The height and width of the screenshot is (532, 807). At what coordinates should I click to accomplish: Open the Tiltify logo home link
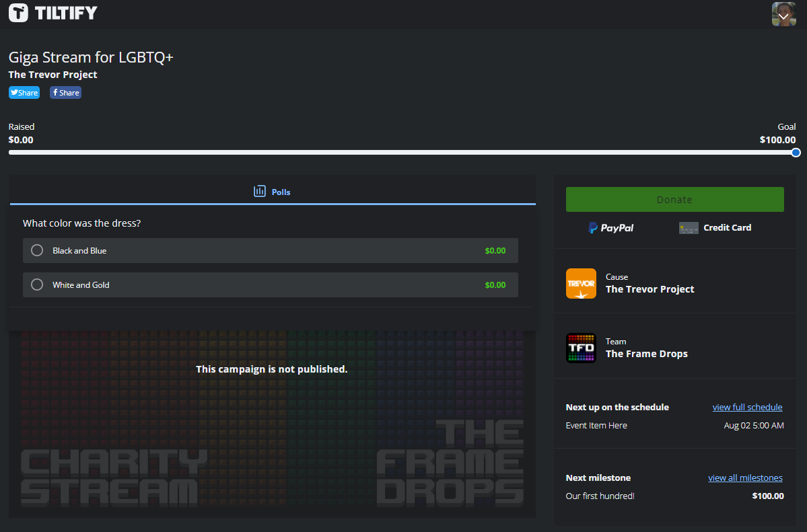coord(53,13)
